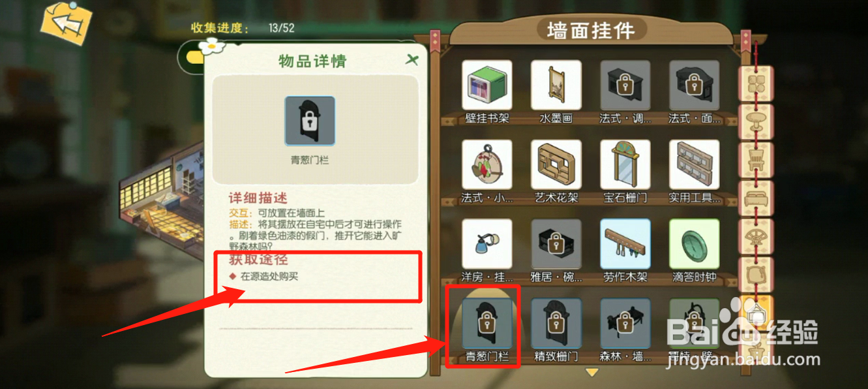Close the 物品详情 panel with the X

(x=412, y=60)
